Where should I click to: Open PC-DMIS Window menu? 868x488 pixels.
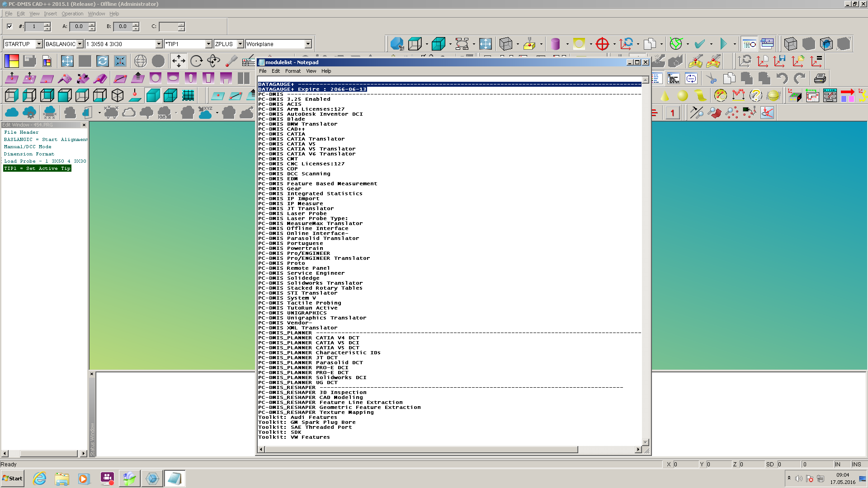(x=96, y=14)
